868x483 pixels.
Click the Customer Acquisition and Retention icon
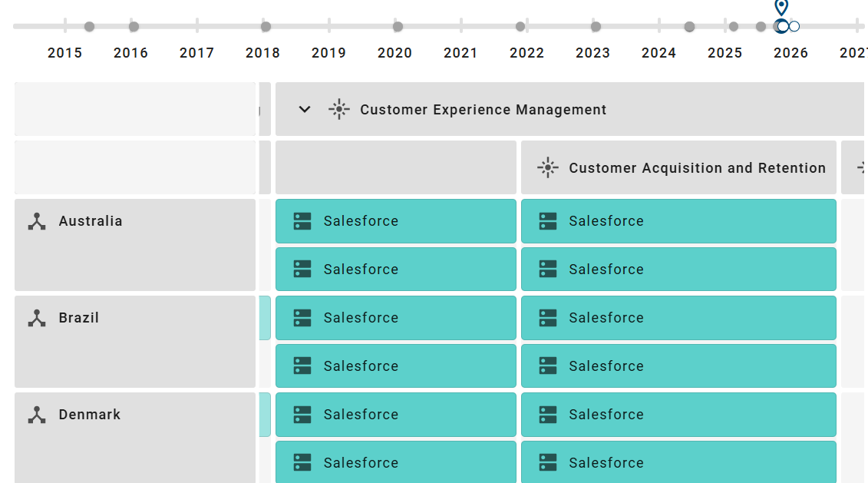pyautogui.click(x=547, y=168)
